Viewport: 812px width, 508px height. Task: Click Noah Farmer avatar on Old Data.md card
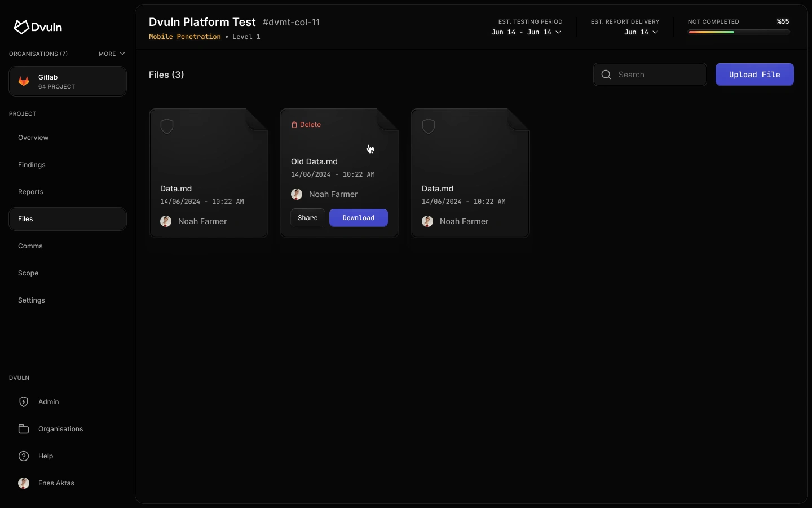click(297, 194)
